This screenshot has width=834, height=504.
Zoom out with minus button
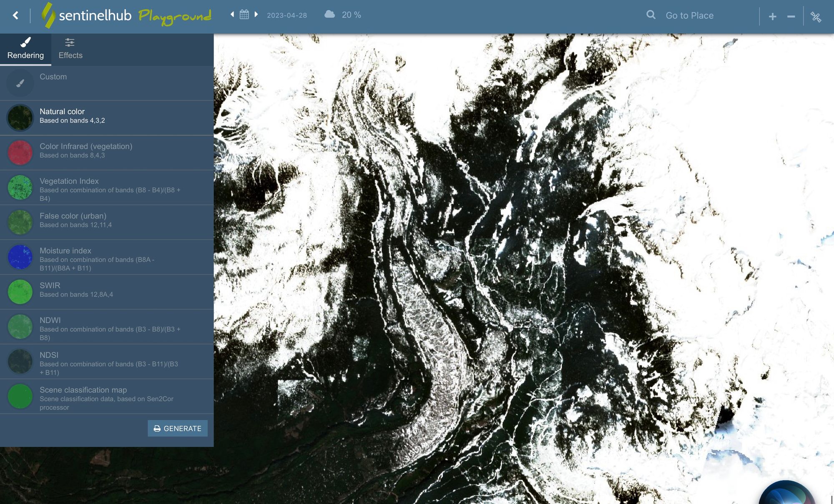point(791,16)
